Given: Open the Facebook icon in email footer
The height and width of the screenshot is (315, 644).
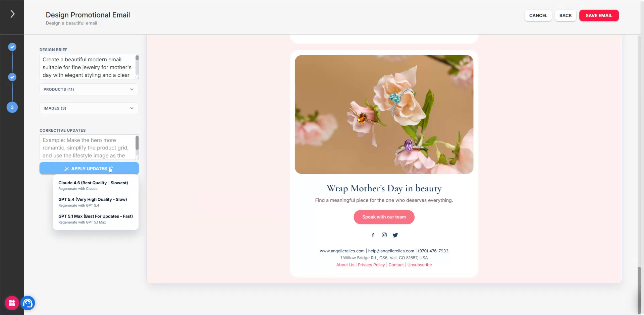Looking at the screenshot, I should click(x=373, y=235).
